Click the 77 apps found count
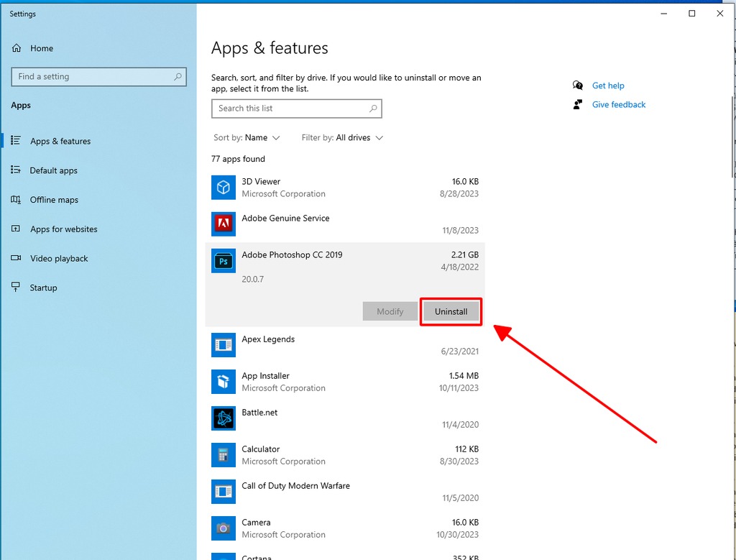 click(x=238, y=159)
